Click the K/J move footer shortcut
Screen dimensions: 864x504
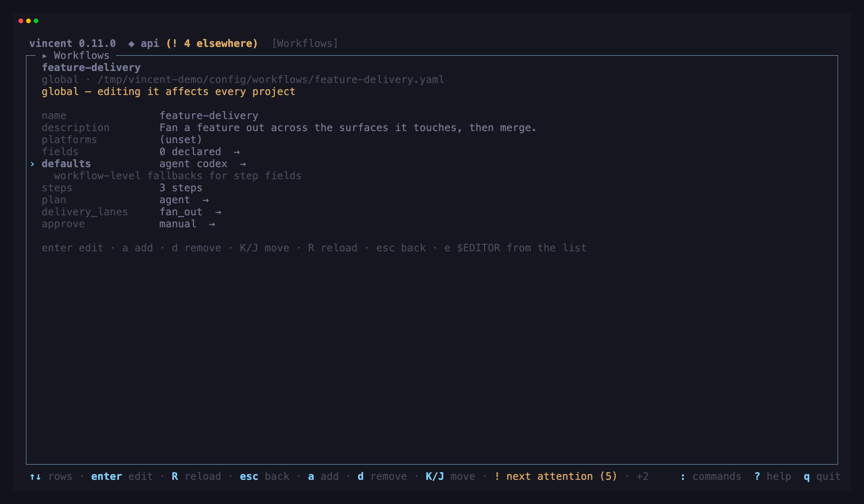450,477
